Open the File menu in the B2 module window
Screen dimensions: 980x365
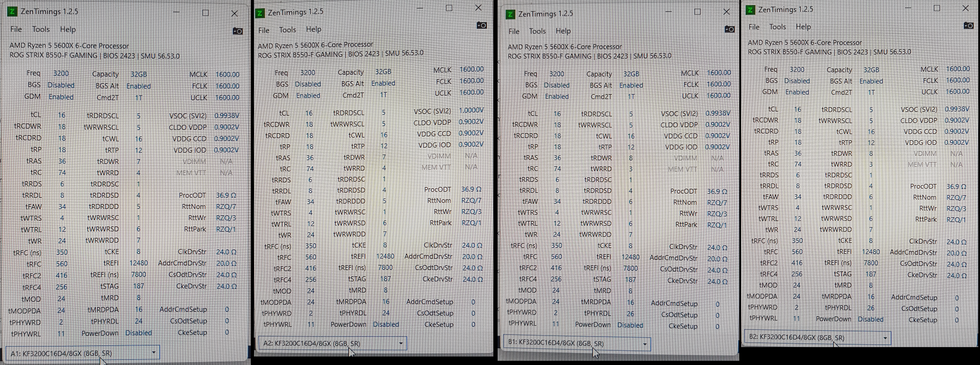click(754, 27)
